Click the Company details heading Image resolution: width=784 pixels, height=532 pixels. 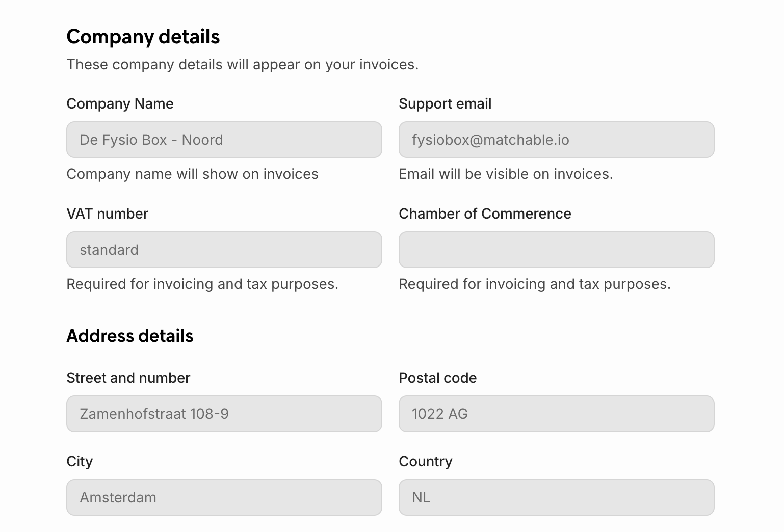click(143, 37)
